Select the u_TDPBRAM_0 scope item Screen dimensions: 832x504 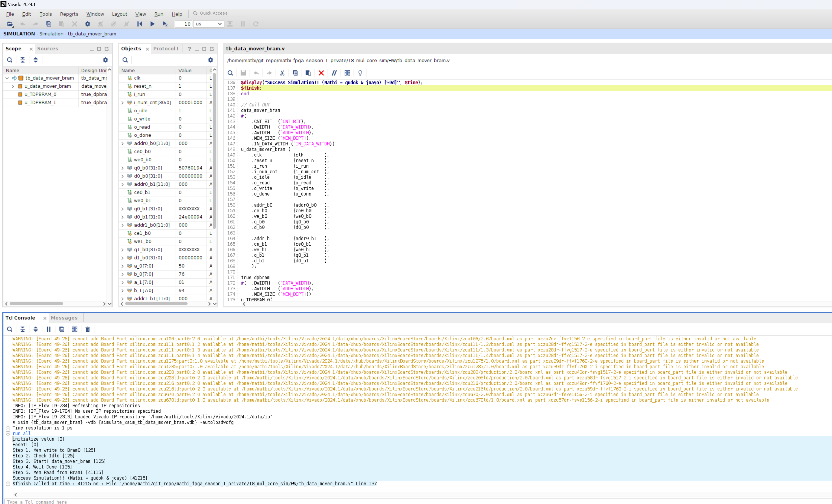(x=40, y=95)
